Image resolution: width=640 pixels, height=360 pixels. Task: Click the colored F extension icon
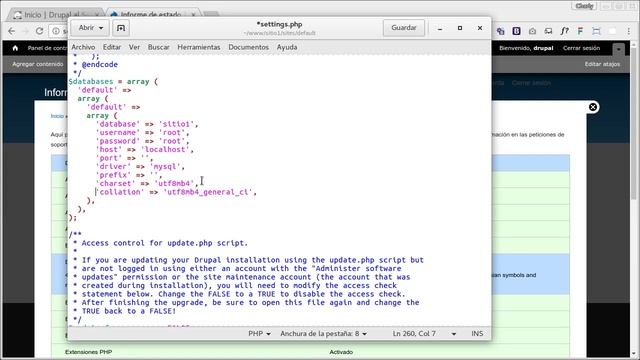[x=580, y=31]
